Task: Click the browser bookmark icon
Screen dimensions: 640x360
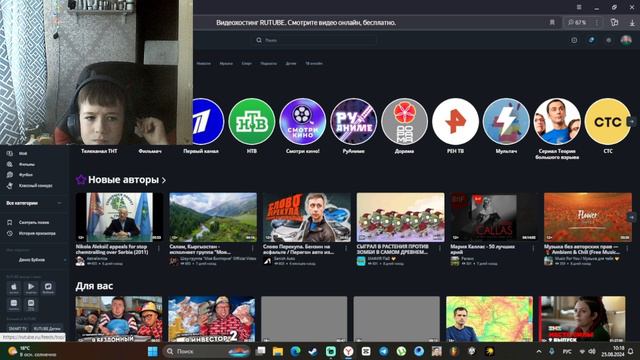Action: [x=552, y=22]
